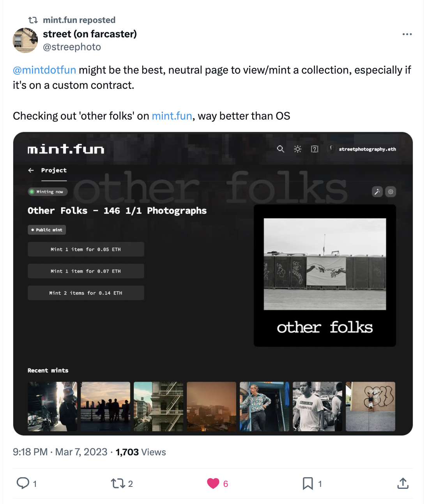
Task: Click the share upload icon
Action: [403, 483]
